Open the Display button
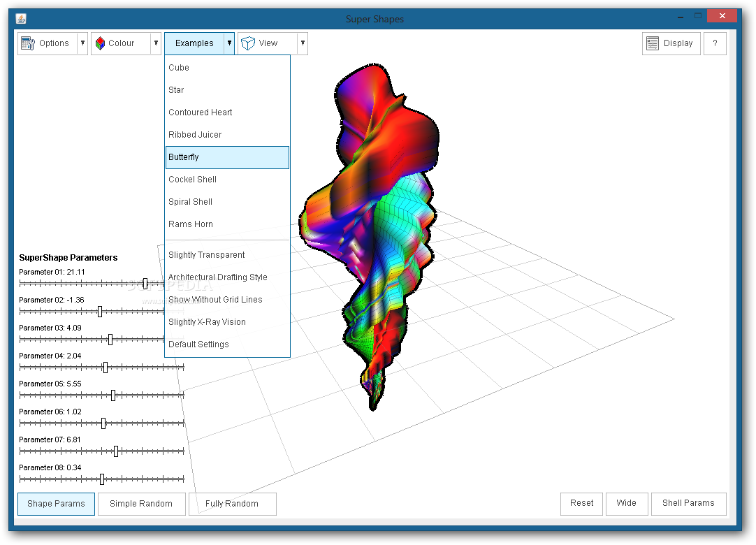Screen dimensions: 756x545 [671, 43]
